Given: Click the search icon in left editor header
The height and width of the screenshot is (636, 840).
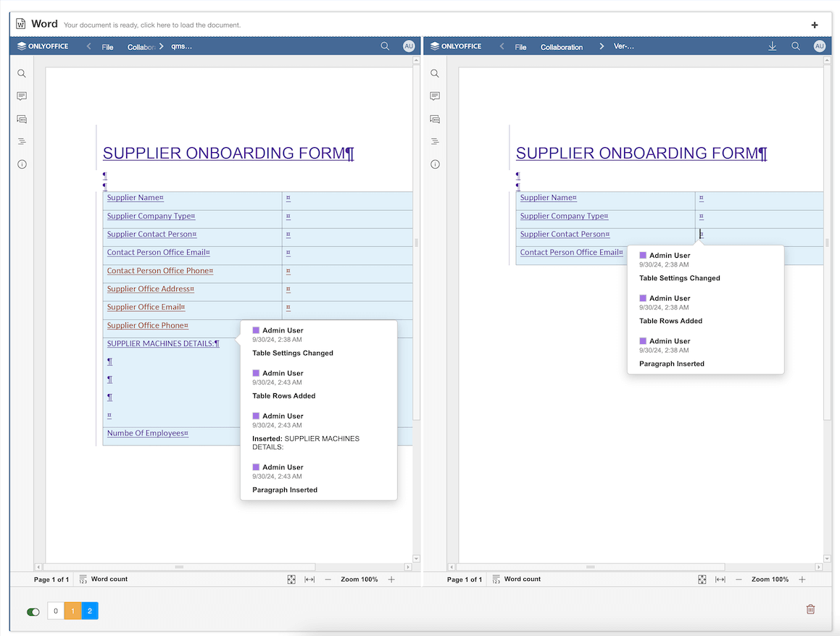Looking at the screenshot, I should pos(385,46).
